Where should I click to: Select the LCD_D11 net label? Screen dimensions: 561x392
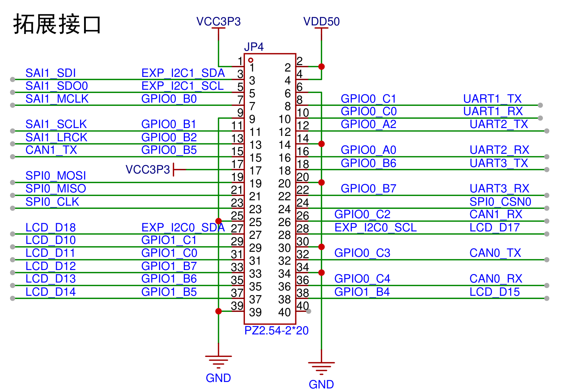[50, 253]
